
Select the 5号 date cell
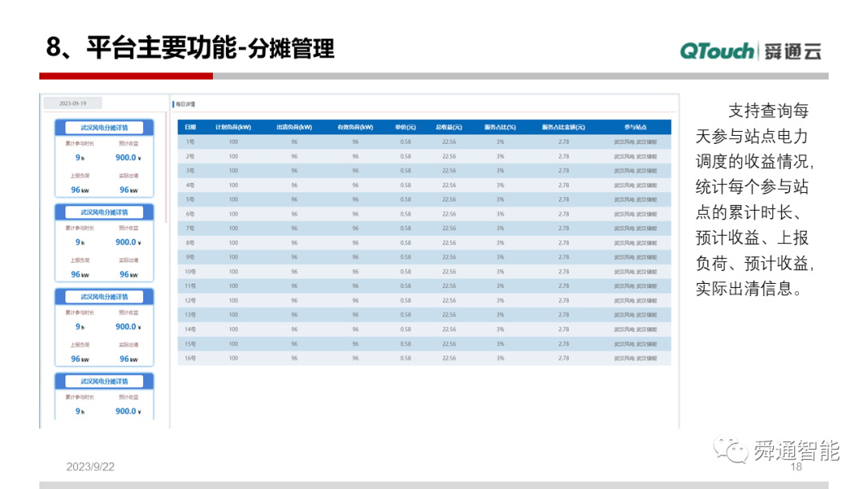click(x=190, y=199)
